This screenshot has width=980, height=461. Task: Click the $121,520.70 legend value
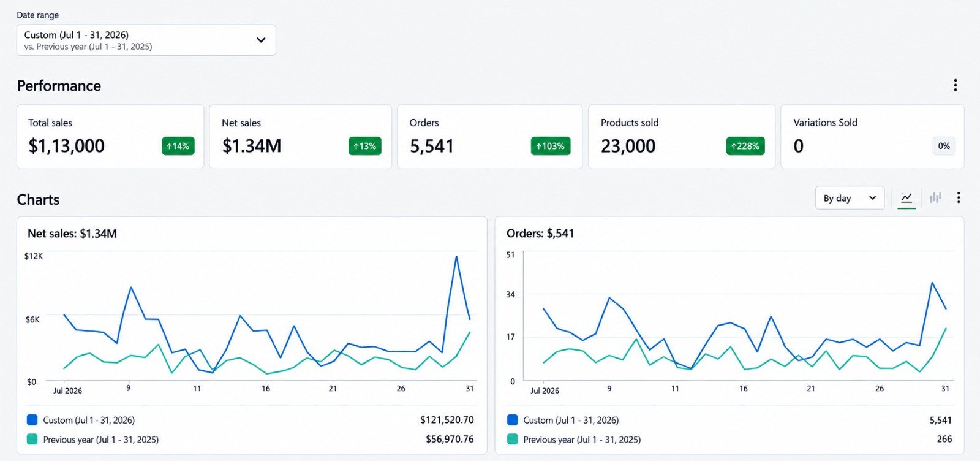pos(447,420)
